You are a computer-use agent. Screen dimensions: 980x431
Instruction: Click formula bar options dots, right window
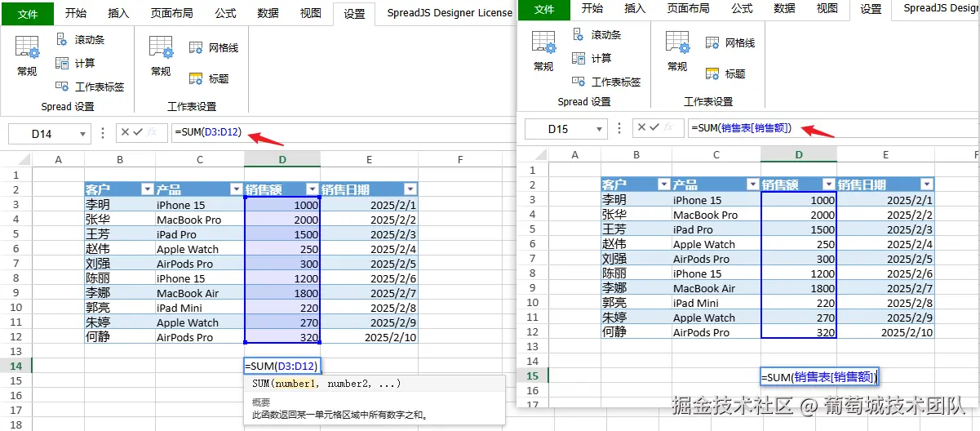pos(619,128)
